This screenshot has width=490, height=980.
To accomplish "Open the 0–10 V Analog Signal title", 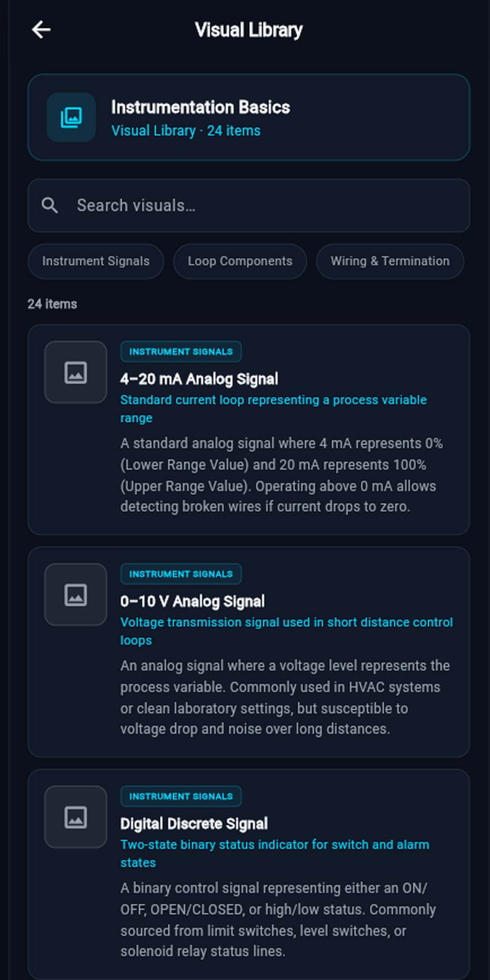I will [x=192, y=601].
